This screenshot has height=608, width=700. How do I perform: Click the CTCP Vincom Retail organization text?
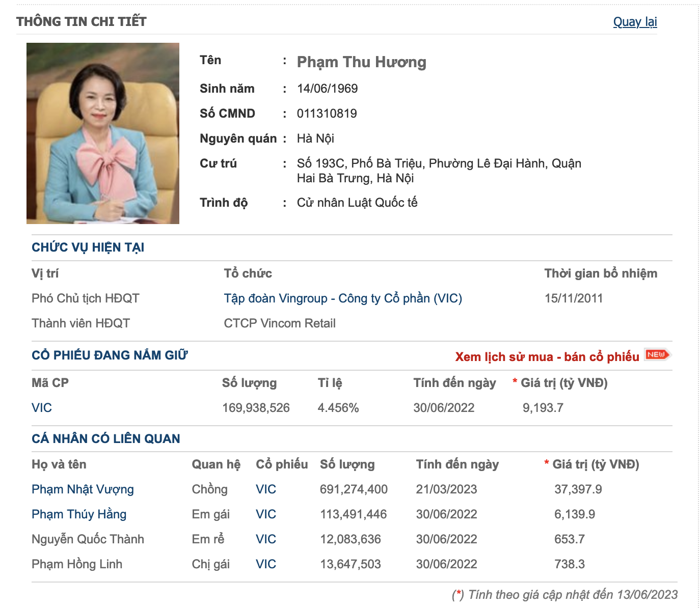pyautogui.click(x=280, y=323)
